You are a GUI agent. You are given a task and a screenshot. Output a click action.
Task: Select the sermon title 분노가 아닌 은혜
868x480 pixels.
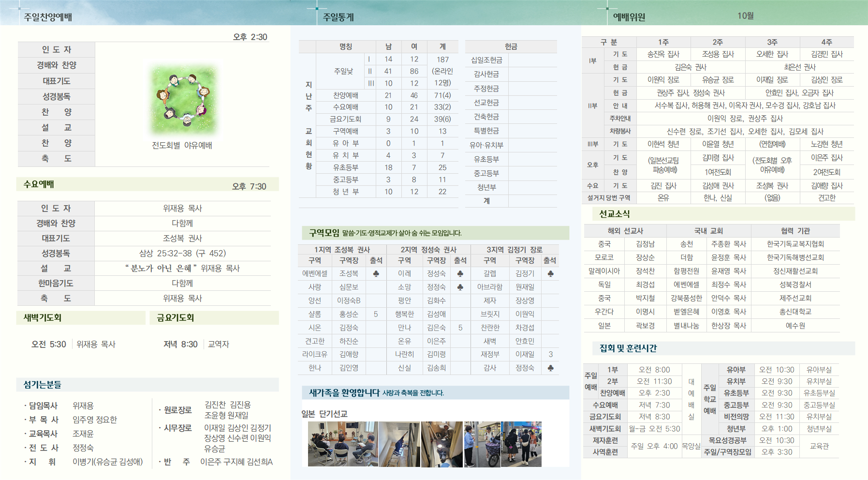tap(161, 268)
